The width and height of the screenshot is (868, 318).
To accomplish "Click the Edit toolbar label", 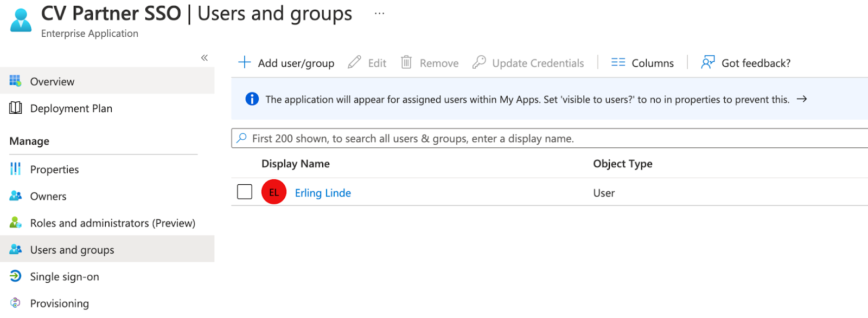I will (x=377, y=63).
